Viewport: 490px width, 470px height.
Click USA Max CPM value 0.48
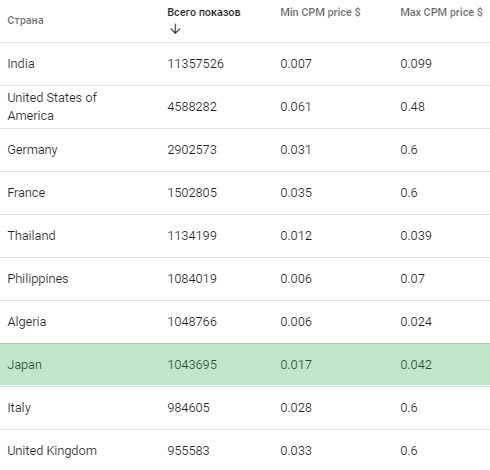click(412, 107)
